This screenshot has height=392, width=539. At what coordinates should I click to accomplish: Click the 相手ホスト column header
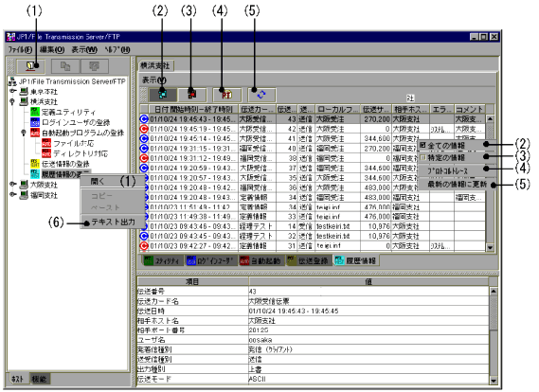[411, 109]
